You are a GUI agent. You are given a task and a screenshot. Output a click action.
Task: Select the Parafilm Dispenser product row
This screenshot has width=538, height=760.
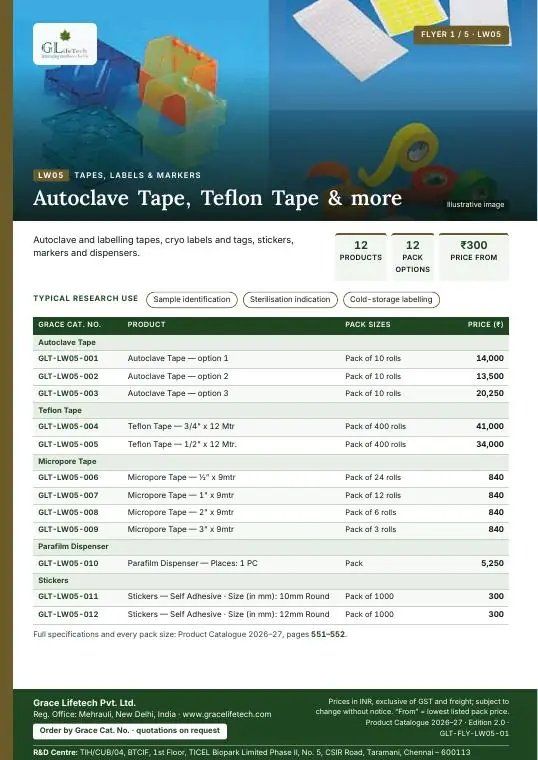[271, 563]
